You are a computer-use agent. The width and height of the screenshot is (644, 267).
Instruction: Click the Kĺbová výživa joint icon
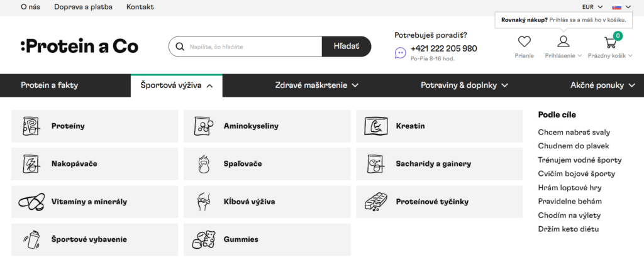tap(204, 202)
